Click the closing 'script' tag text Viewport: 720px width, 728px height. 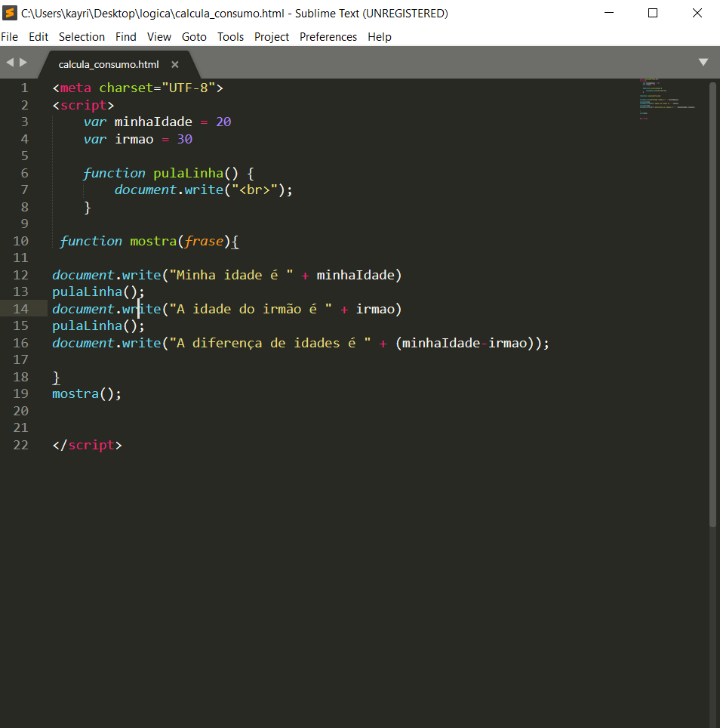[91, 445]
